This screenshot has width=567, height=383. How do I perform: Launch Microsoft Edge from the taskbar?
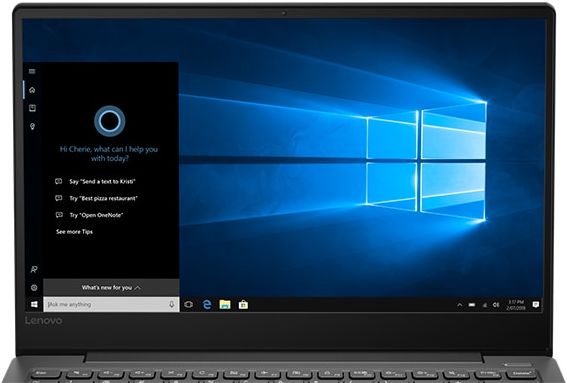coord(207,305)
